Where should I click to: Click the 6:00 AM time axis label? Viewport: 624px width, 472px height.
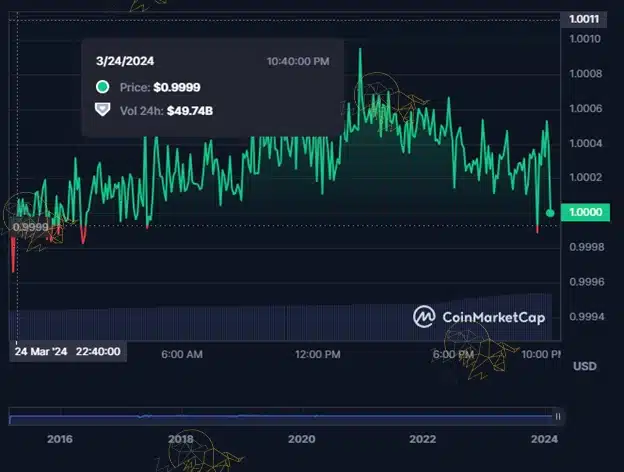[182, 354]
